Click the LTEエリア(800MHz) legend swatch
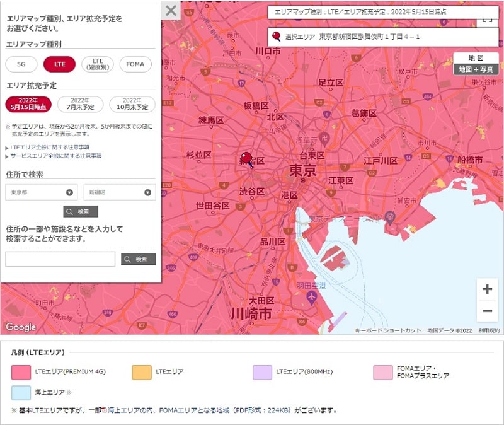Image resolution: width=504 pixels, height=425 pixels. (x=262, y=373)
